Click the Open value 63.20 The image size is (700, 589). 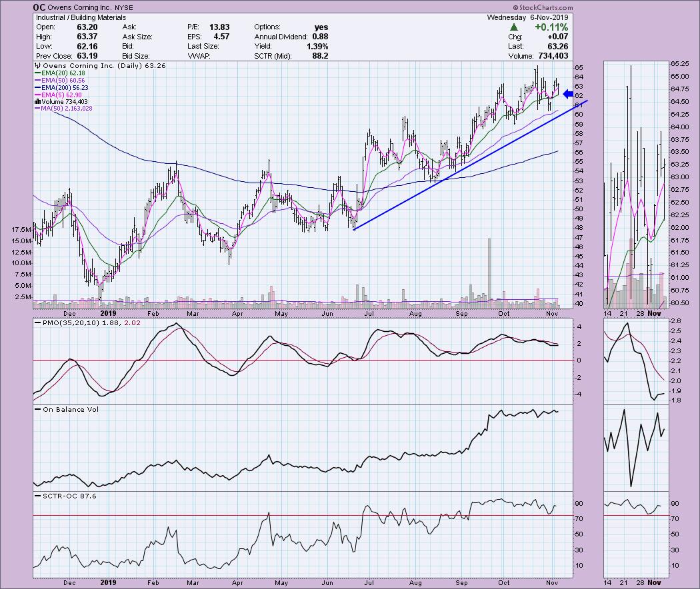(87, 27)
